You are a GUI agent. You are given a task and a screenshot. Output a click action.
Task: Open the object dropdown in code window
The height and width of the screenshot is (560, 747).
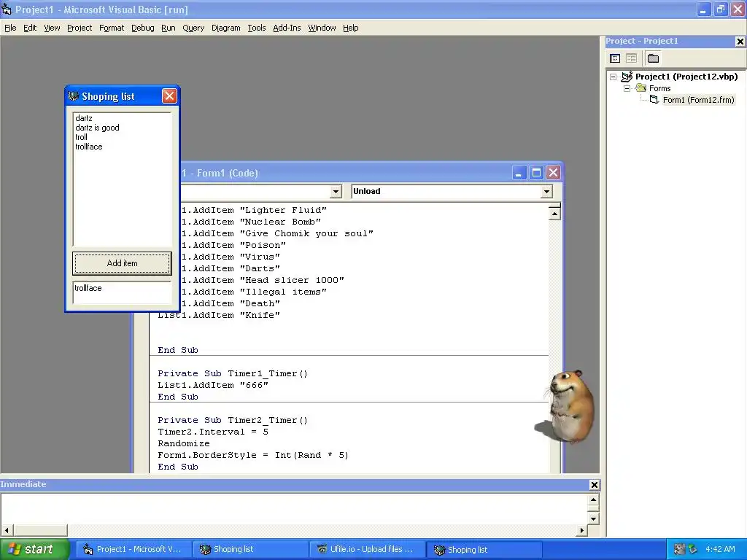click(336, 192)
